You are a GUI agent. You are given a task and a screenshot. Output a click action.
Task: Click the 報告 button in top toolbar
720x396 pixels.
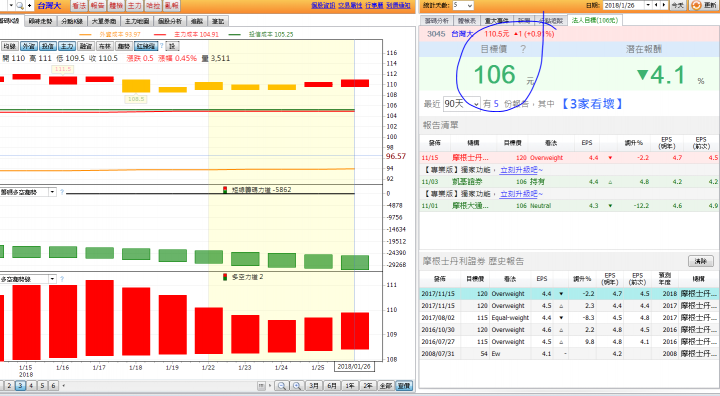97,6
